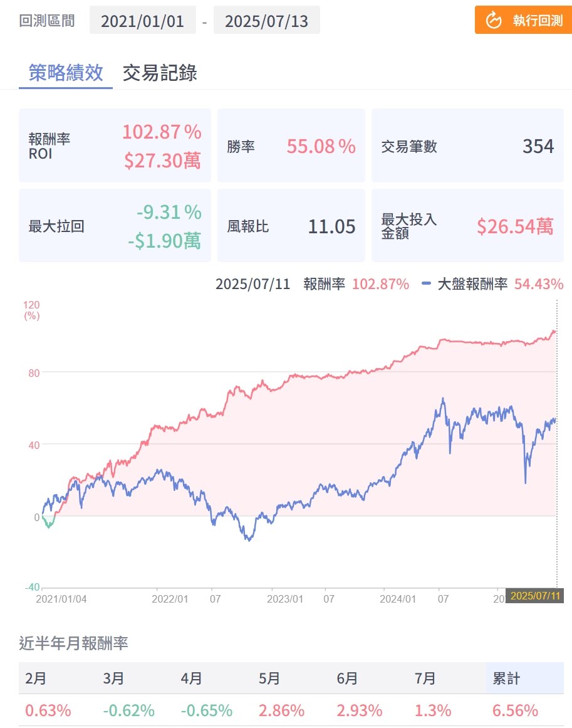The image size is (572, 728).
Task: Click the end date field 2025/07/13
Action: 266,21
